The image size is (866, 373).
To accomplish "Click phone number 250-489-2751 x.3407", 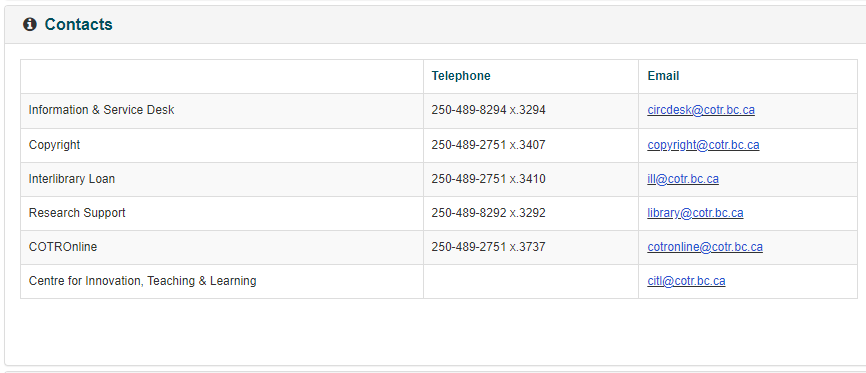I will pos(488,145).
